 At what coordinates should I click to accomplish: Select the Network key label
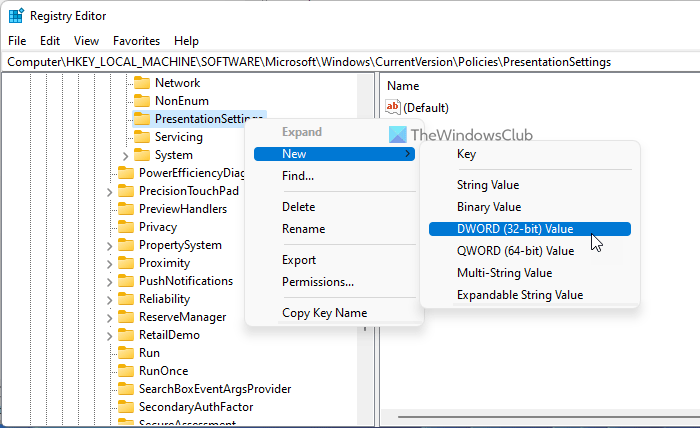pos(177,83)
